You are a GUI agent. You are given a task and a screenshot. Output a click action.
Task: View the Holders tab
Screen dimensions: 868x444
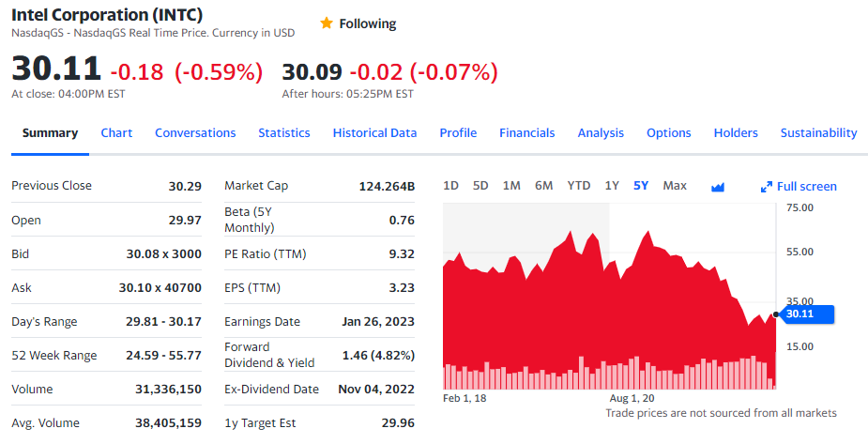pos(736,133)
